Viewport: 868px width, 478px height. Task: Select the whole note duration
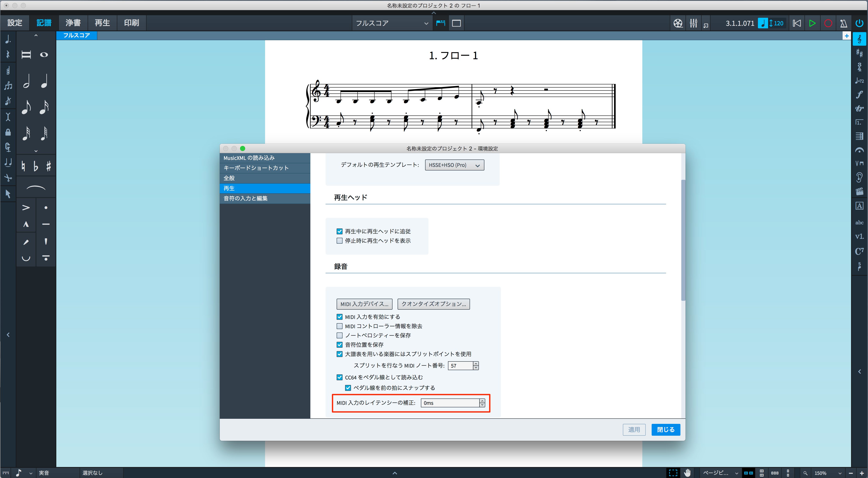44,55
